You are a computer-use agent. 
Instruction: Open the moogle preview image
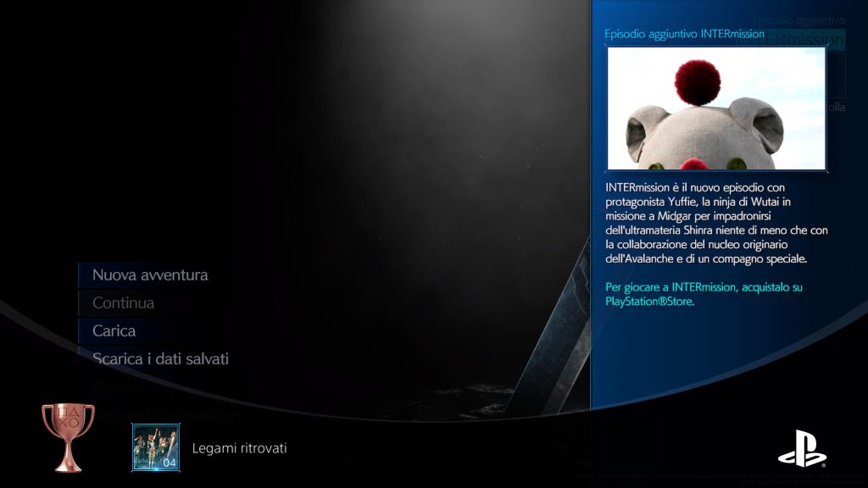[716, 108]
